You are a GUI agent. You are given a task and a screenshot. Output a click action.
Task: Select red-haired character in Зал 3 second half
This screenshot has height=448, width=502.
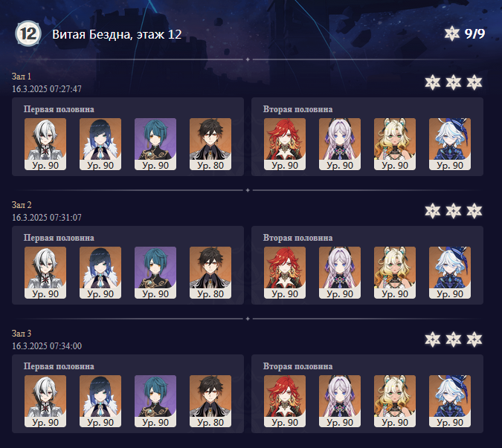[285, 401]
